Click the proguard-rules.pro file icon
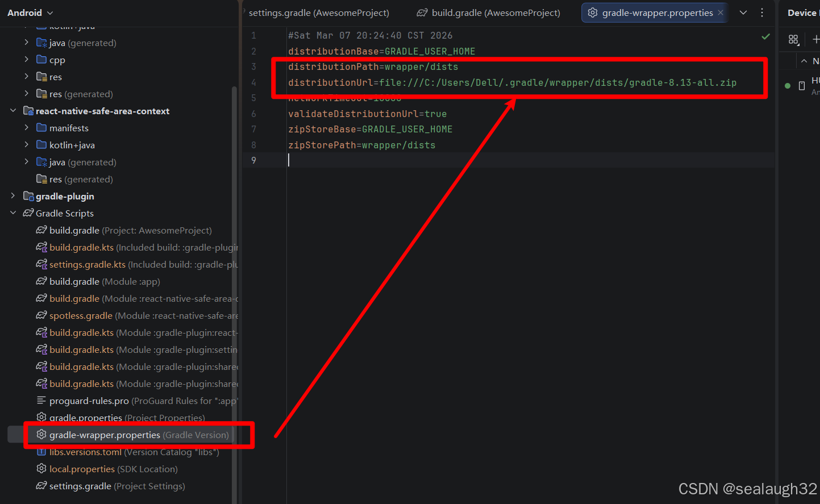The height and width of the screenshot is (504, 820). pos(41,400)
